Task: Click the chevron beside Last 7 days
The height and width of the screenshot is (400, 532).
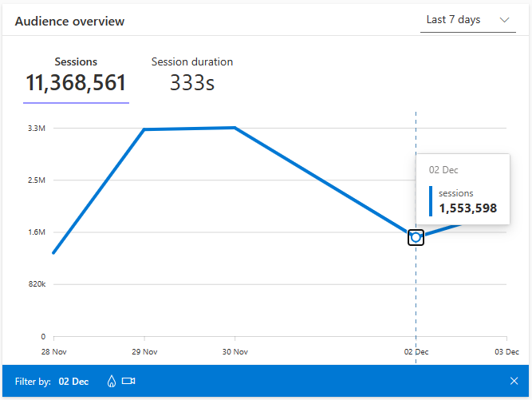Action: point(504,20)
